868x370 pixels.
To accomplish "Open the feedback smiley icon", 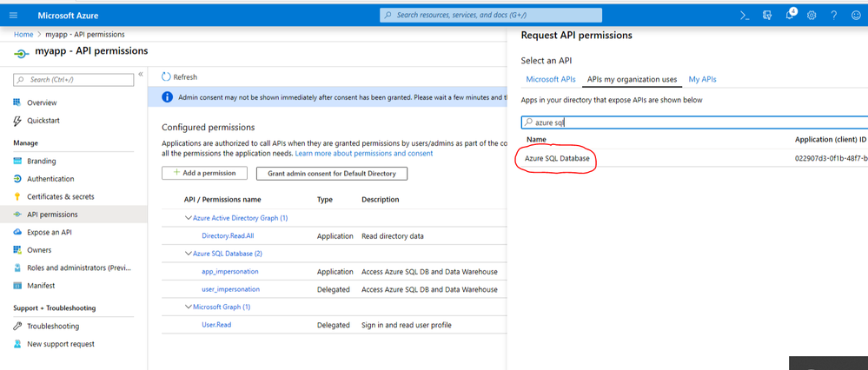I will [856, 16].
